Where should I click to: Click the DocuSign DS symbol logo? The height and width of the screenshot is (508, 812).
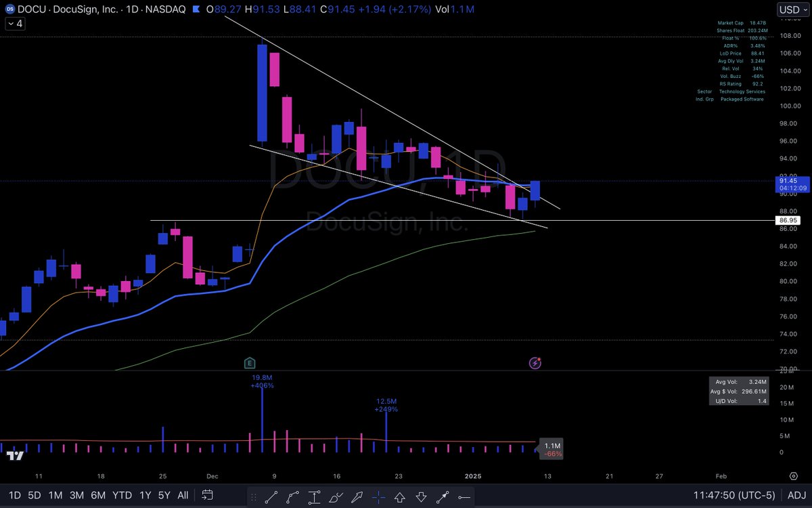click(x=12, y=8)
